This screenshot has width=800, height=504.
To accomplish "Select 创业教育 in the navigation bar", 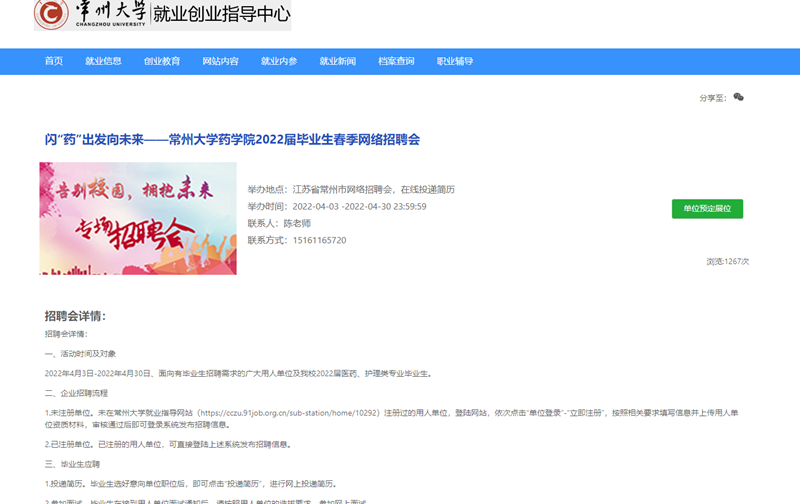I will click(x=162, y=61).
